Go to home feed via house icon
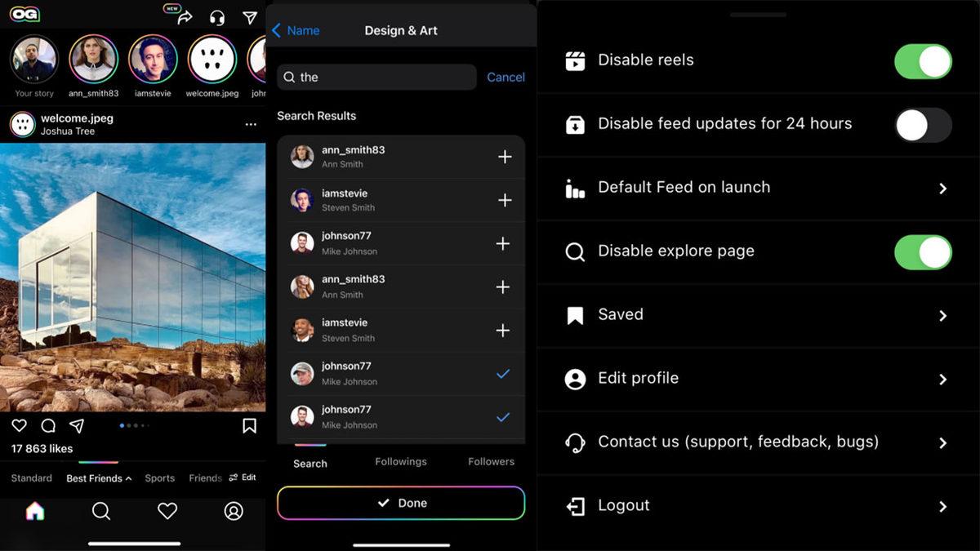The width and height of the screenshot is (980, 551). click(x=35, y=511)
